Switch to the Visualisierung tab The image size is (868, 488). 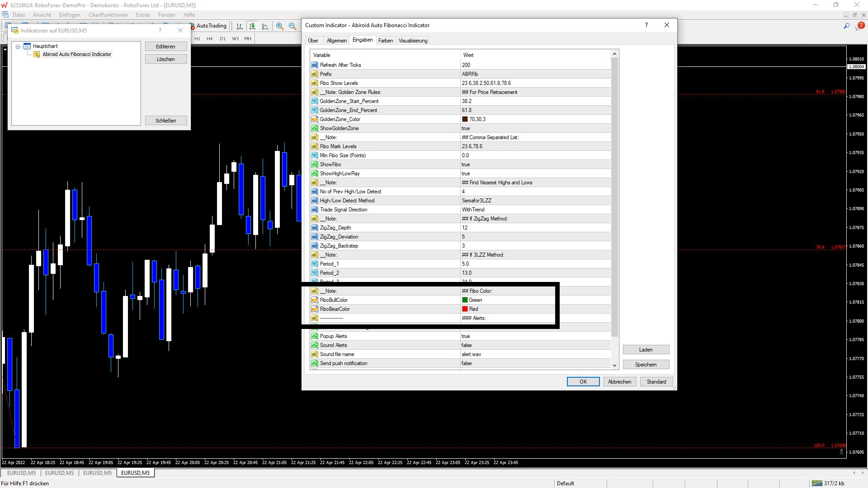[x=412, y=41]
